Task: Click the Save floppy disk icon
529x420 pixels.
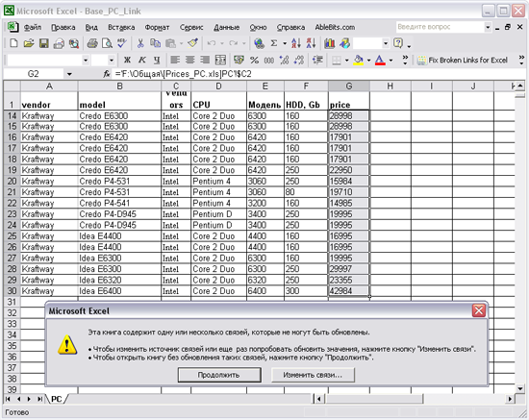Action: tap(44, 43)
